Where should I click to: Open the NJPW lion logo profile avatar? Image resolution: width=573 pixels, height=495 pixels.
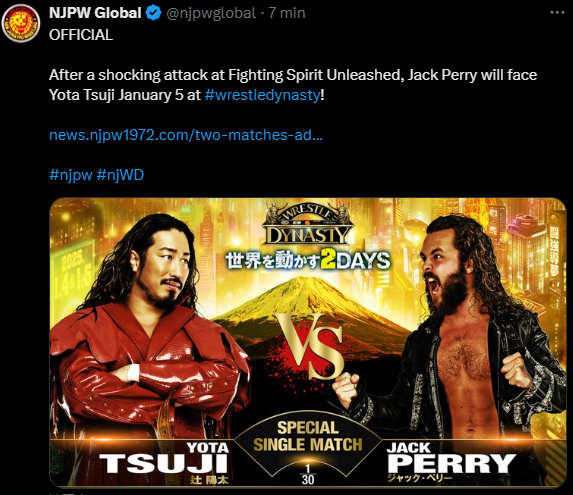coord(21,23)
